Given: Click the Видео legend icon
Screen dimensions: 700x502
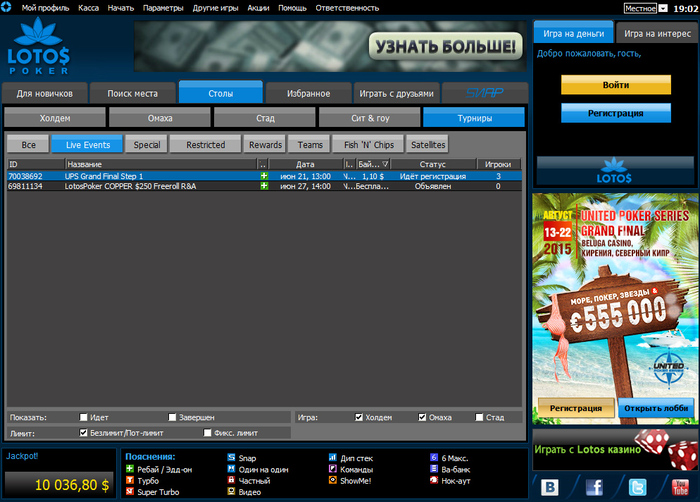Looking at the screenshot, I should (x=231, y=491).
